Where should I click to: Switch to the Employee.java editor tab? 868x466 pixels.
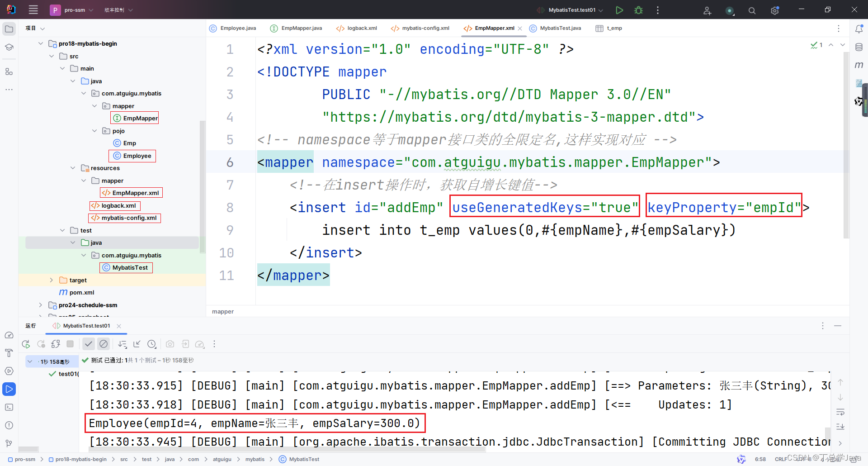coord(237,28)
